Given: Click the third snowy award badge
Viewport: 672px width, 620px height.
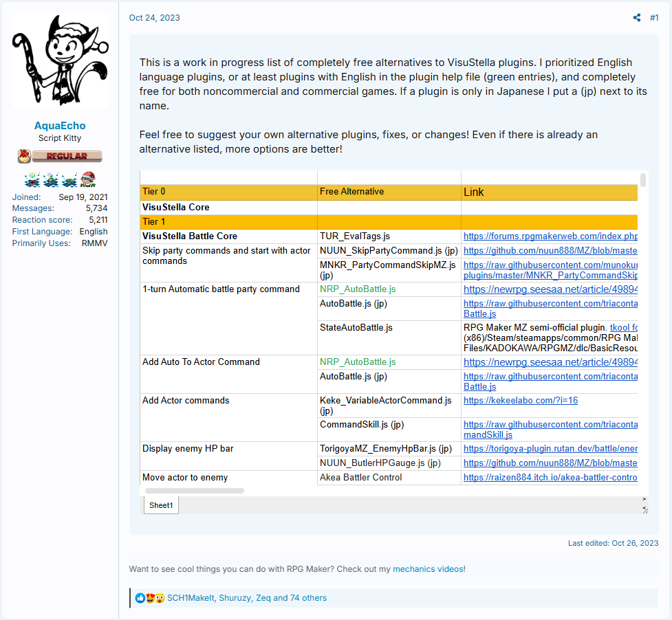Looking at the screenshot, I should coord(69,180).
